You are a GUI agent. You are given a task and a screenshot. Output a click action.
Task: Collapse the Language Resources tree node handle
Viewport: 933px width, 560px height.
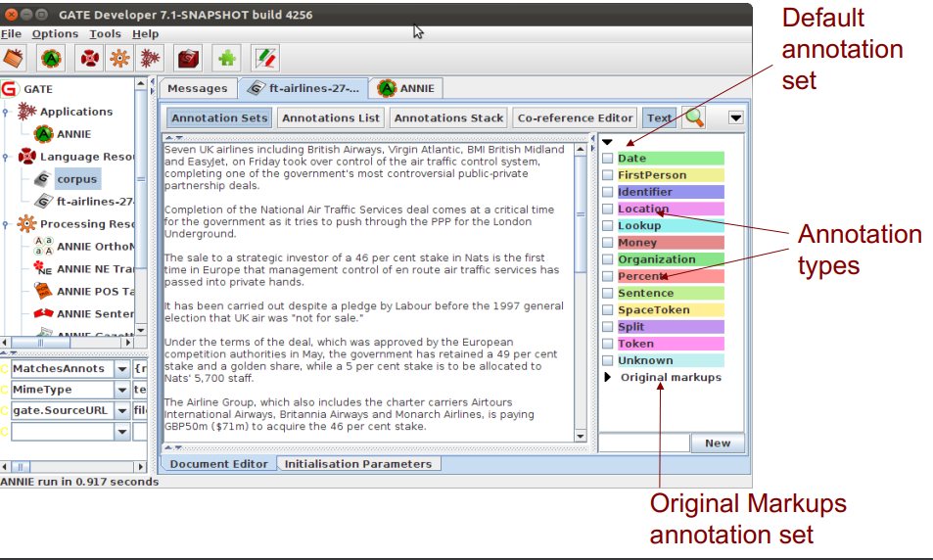[5, 157]
